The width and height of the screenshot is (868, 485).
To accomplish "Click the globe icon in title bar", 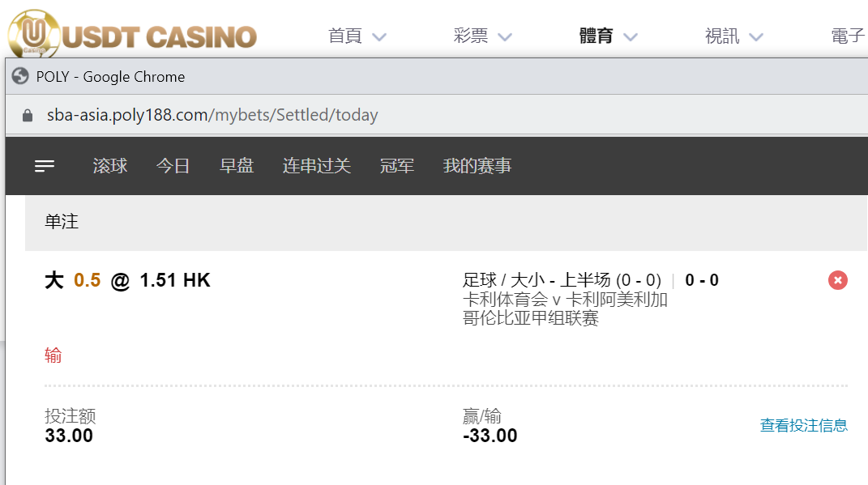I will pyautogui.click(x=20, y=76).
